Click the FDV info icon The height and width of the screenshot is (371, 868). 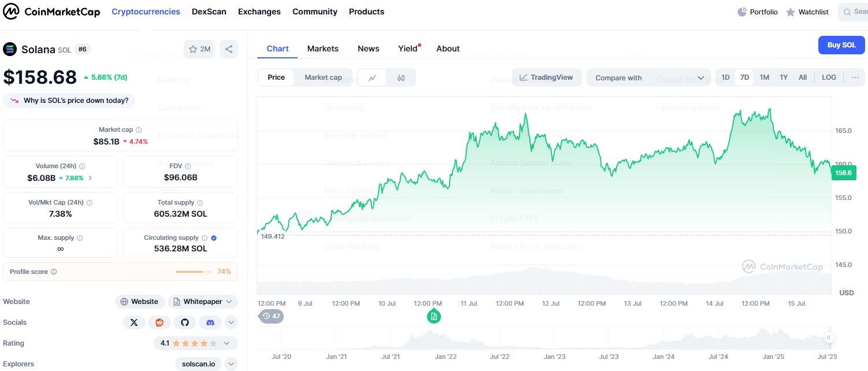188,166
